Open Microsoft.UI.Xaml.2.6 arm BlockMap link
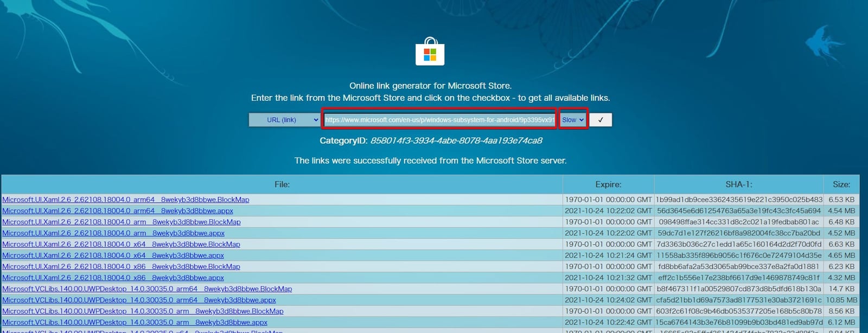868x333 pixels. point(122,222)
